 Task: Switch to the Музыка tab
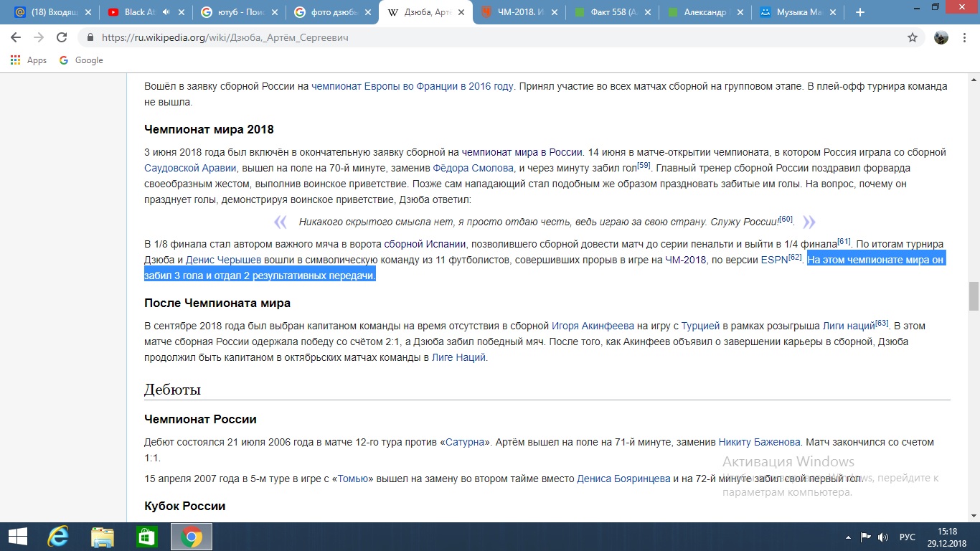pyautogui.click(x=799, y=12)
